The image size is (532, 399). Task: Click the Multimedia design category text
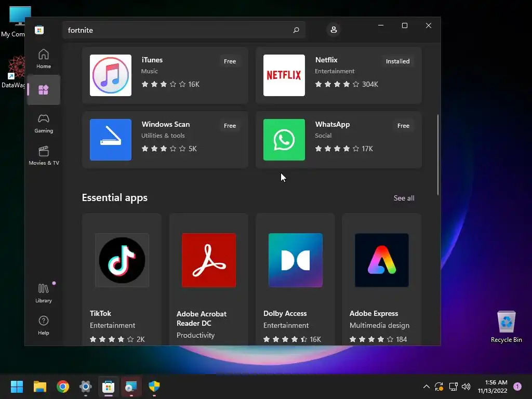(379, 325)
